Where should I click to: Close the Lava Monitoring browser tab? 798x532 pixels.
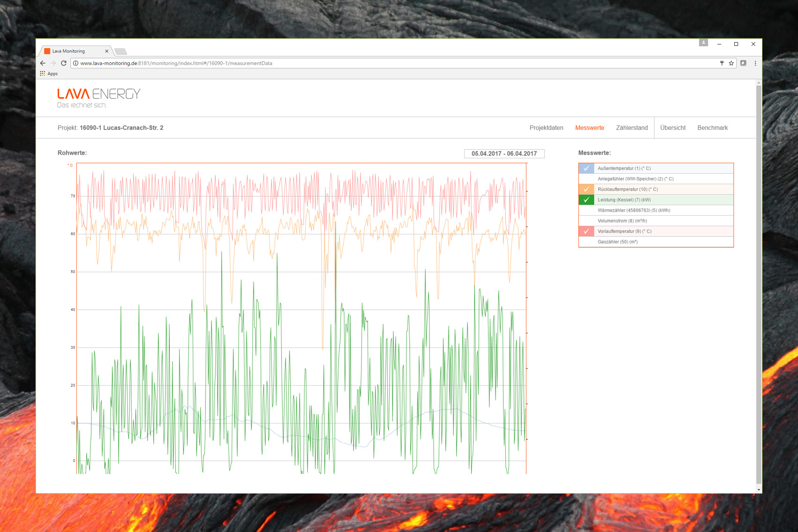[107, 51]
